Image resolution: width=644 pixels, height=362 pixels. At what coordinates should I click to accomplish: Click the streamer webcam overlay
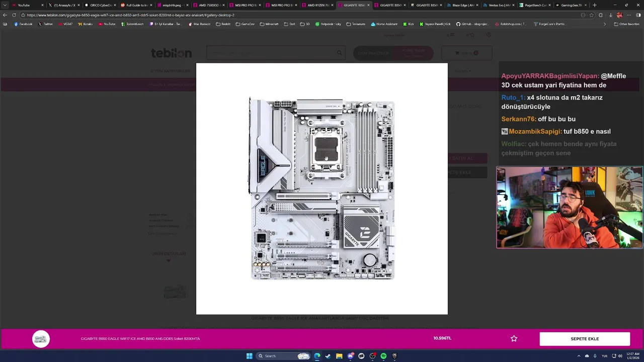click(x=570, y=208)
